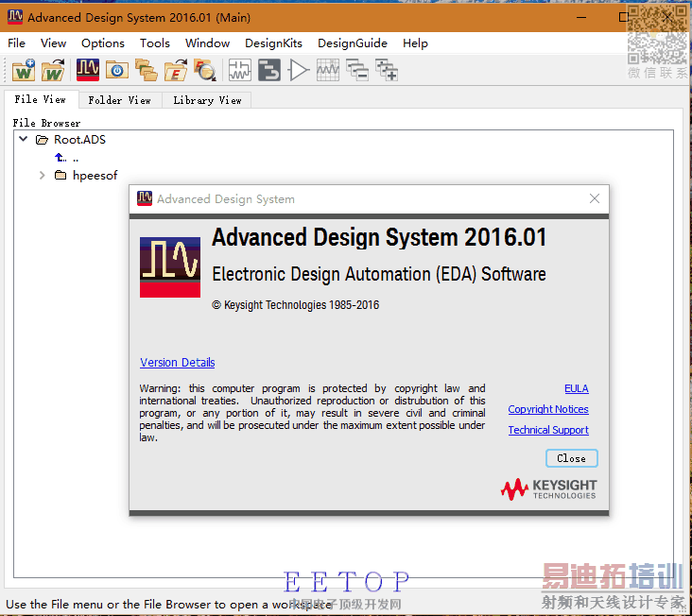Click the play triangle simulate icon
This screenshot has width=692, height=616.
(x=299, y=70)
